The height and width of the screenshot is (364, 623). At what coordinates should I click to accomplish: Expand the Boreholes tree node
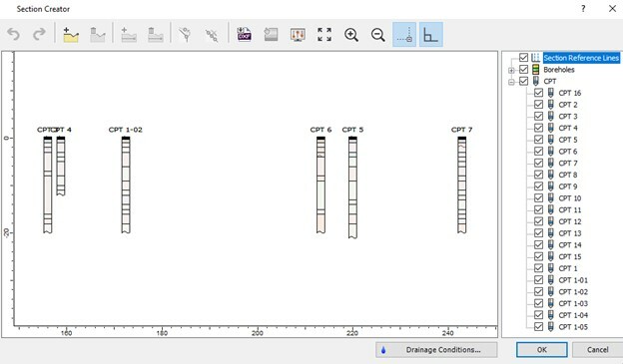click(511, 70)
